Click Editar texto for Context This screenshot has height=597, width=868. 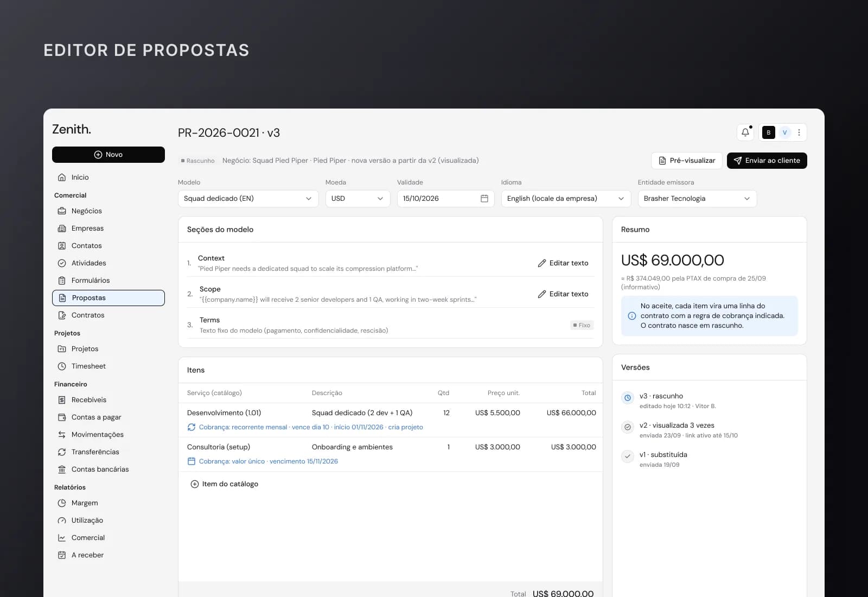click(x=563, y=263)
